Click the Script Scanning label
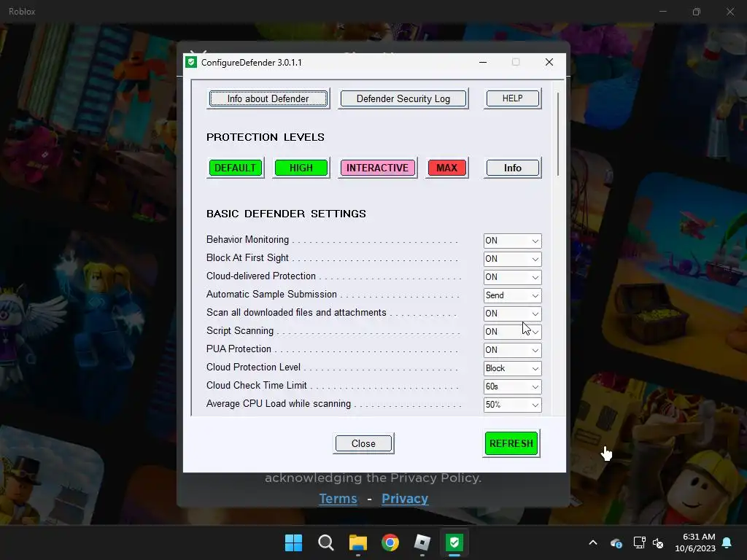Image resolution: width=747 pixels, height=560 pixels. click(x=240, y=331)
